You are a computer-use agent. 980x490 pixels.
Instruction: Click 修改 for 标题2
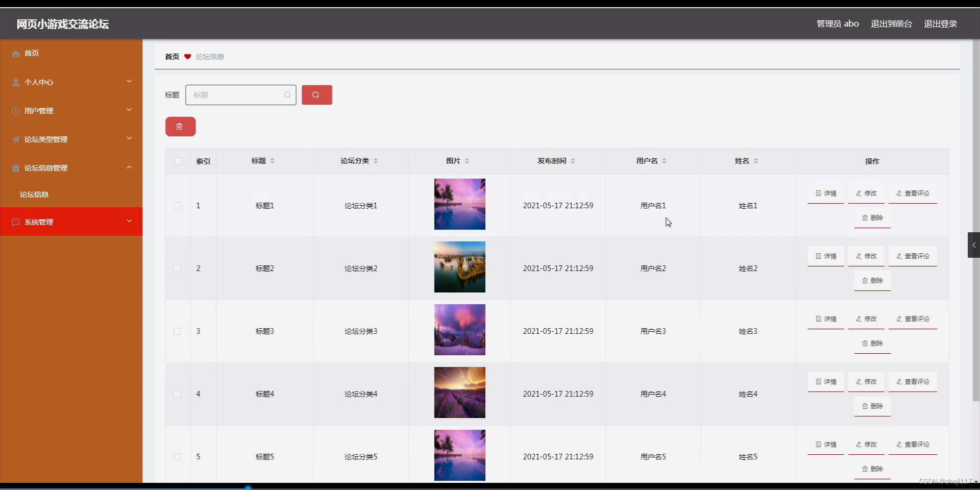point(866,256)
